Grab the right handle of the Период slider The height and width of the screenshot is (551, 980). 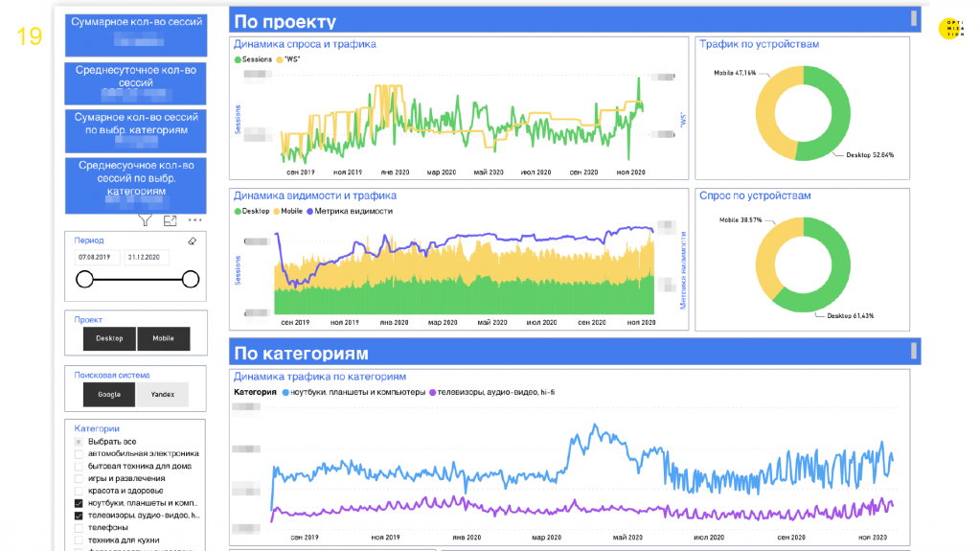tap(191, 279)
